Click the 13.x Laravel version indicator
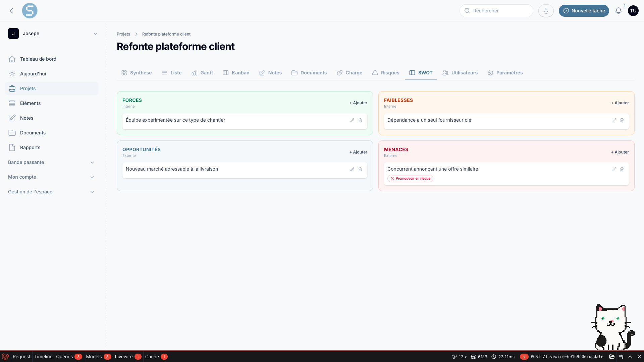Image resolution: width=644 pixels, height=362 pixels. [x=459, y=357]
